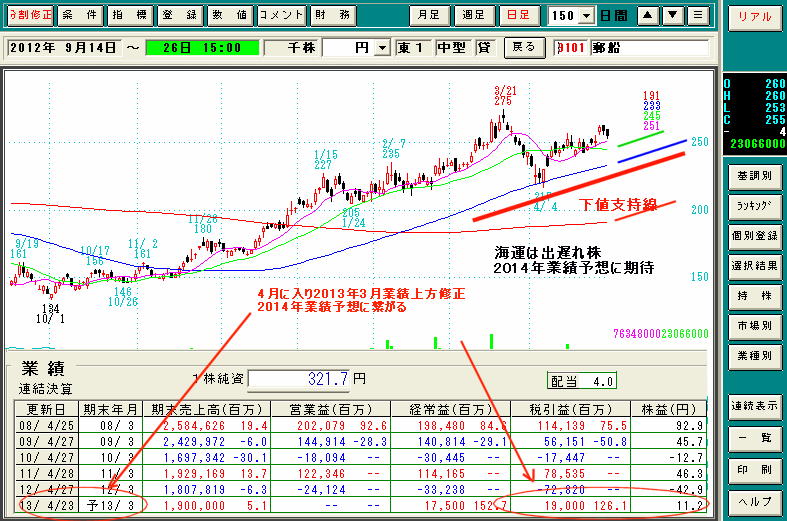Click the 更新日 column header
The width and height of the screenshot is (787, 521).
pos(46,410)
